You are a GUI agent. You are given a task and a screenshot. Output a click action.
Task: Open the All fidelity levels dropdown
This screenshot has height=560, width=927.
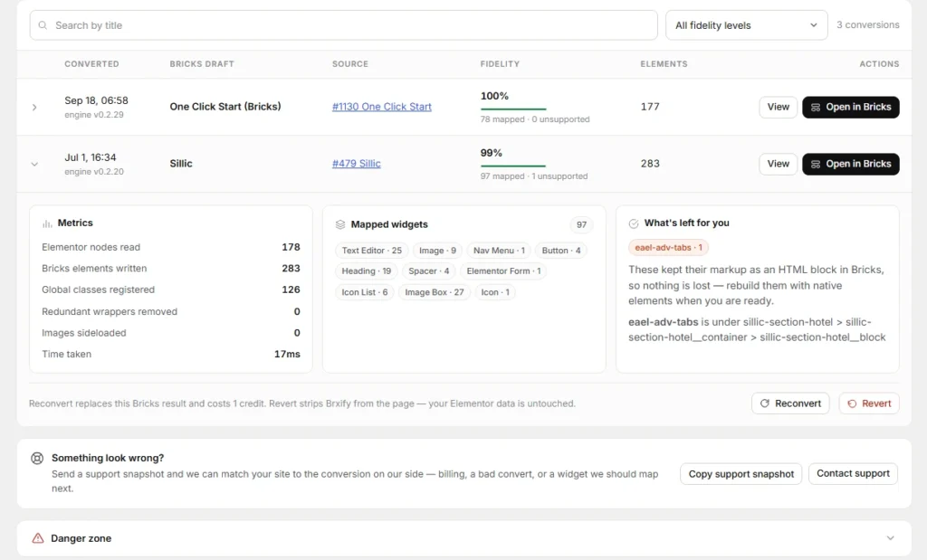746,25
